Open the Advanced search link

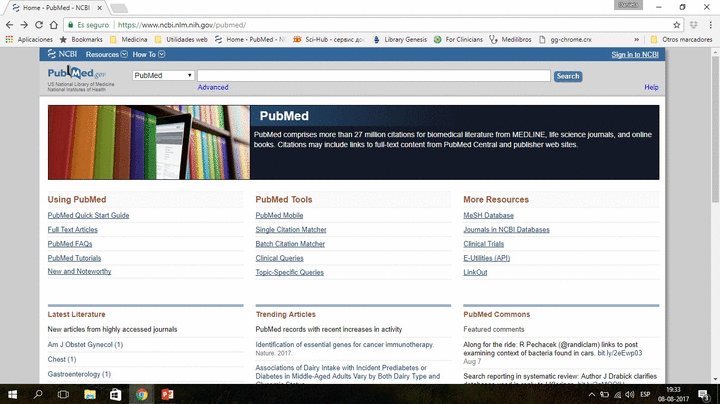coord(213,88)
